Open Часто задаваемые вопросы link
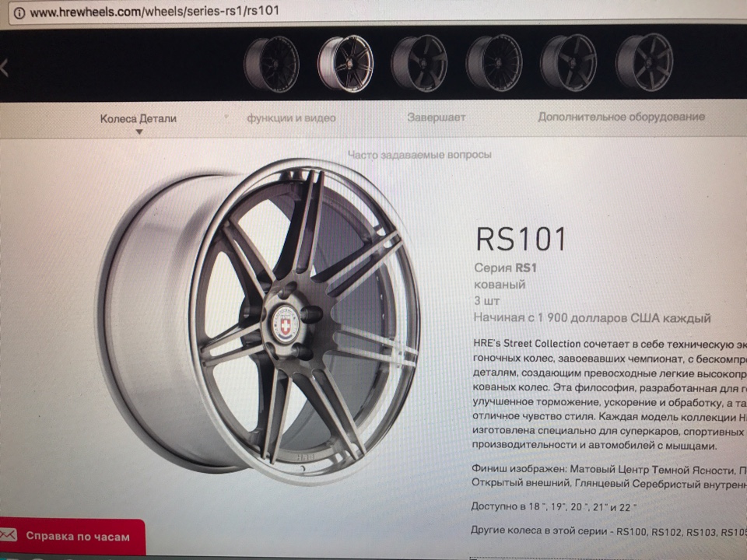 pyautogui.click(x=419, y=155)
